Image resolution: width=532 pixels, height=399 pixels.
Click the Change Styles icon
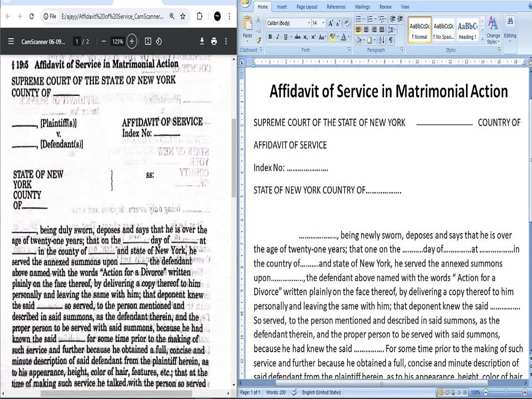[x=493, y=30]
